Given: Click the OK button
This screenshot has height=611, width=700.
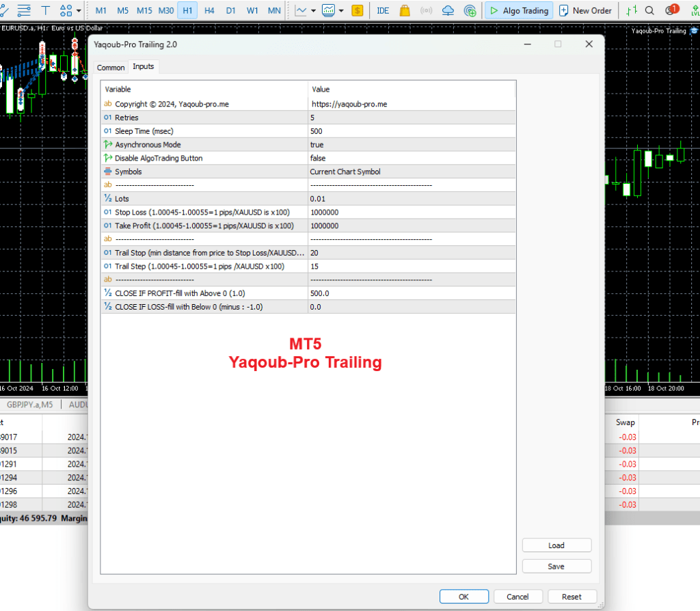Looking at the screenshot, I should (463, 597).
